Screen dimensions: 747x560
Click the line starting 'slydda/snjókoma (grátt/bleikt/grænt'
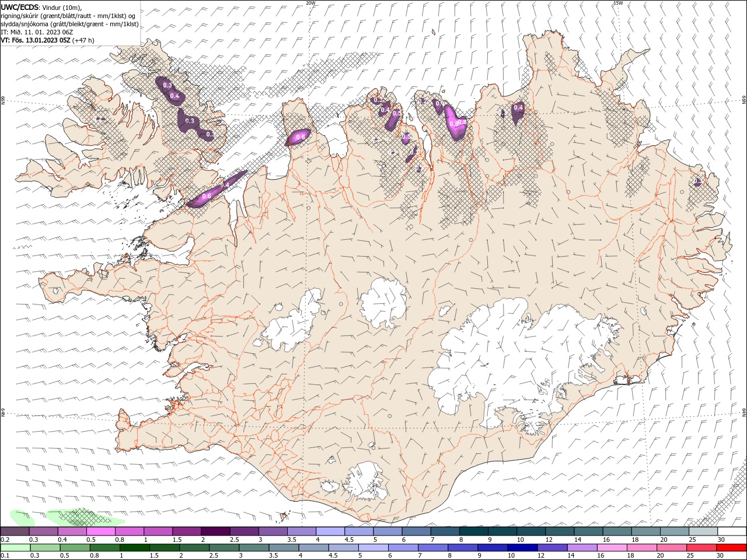coord(69,24)
